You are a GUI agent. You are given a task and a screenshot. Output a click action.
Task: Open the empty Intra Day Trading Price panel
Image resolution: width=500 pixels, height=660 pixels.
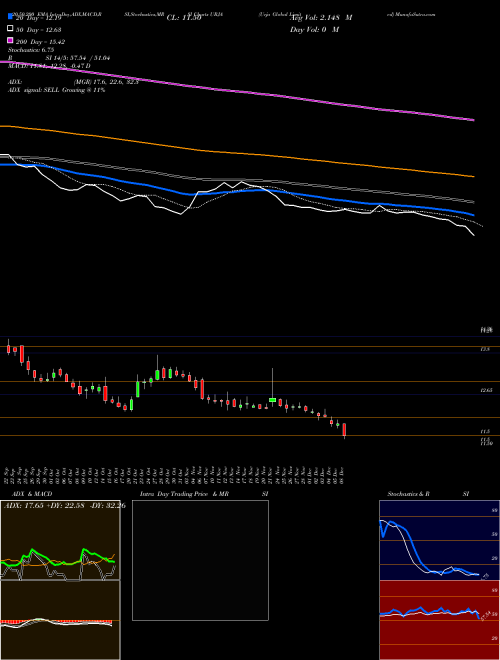point(200,560)
